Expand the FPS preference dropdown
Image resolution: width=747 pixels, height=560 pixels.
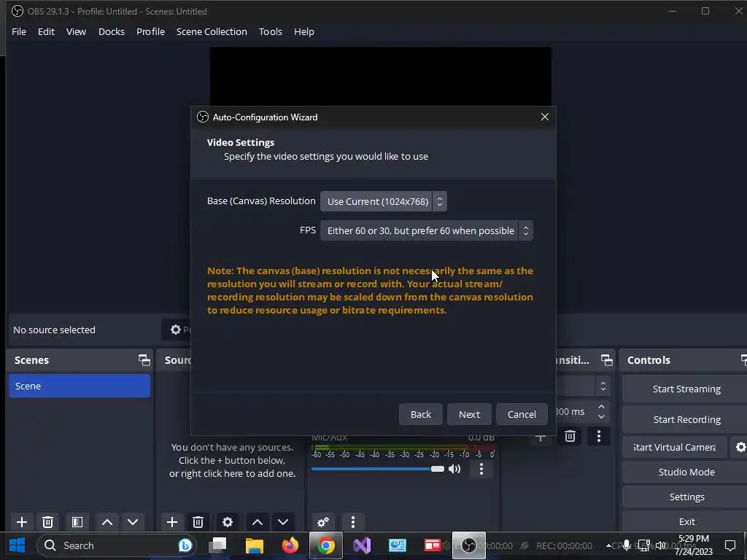pyautogui.click(x=426, y=230)
